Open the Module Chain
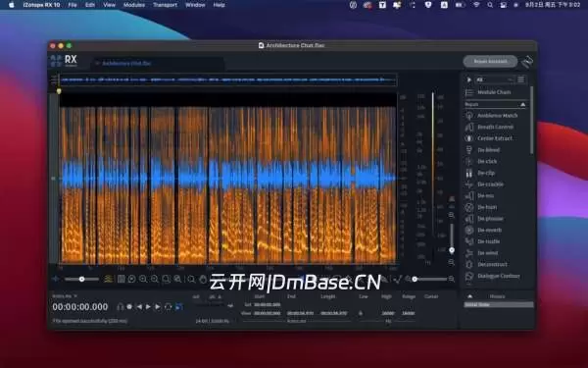Image resolution: width=588 pixels, height=368 pixels. 494,92
